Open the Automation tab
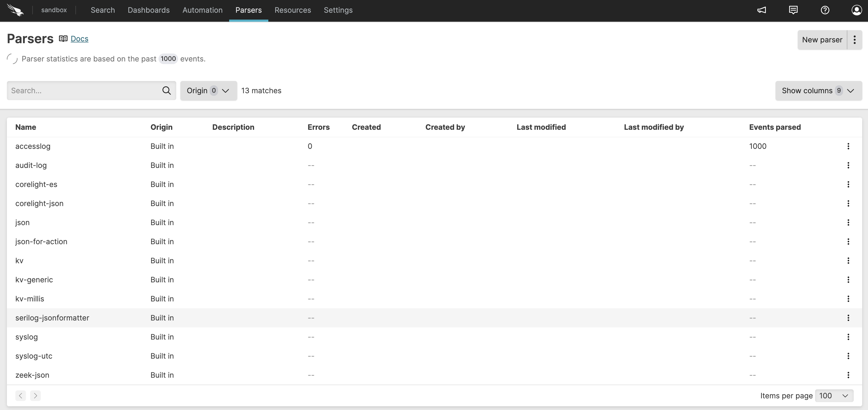This screenshot has height=410, width=868. coord(202,10)
